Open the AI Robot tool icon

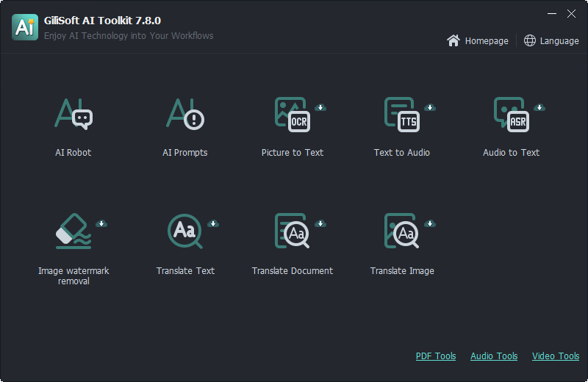[73, 115]
